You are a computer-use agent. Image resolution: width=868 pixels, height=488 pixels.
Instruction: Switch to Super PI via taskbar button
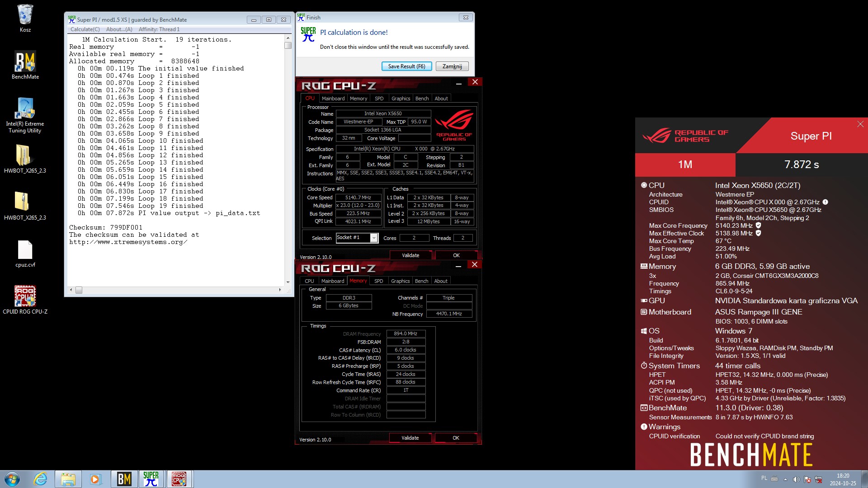151,479
